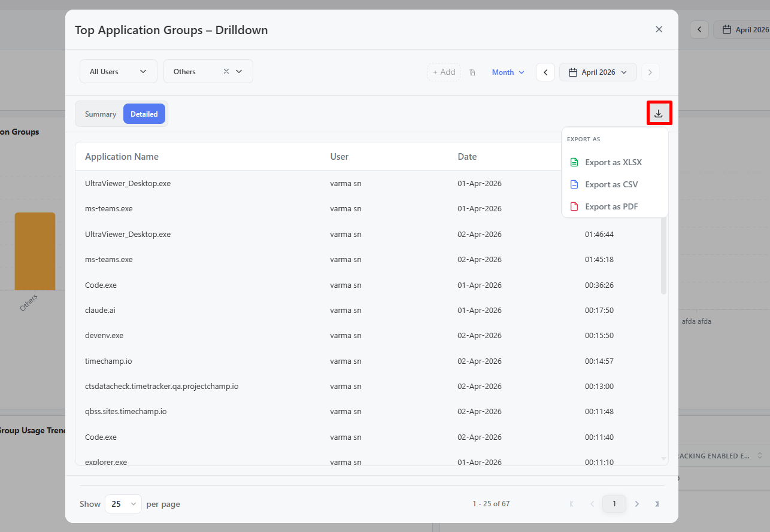Sort the background Tracking Enabled column
Viewport: 770px width, 532px height.
click(760, 456)
